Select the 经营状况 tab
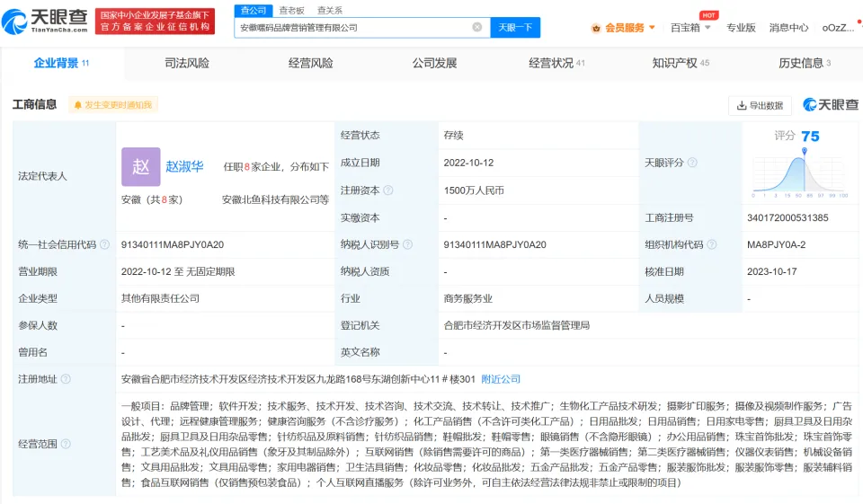The height and width of the screenshot is (504, 863). point(556,63)
